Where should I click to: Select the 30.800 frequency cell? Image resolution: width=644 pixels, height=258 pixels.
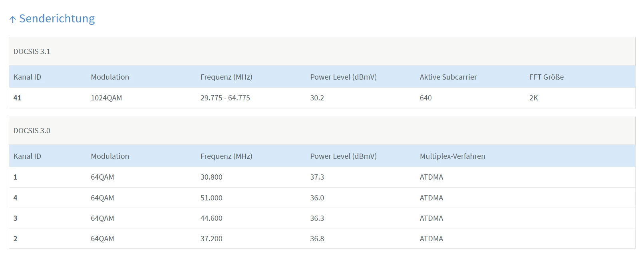pos(211,177)
